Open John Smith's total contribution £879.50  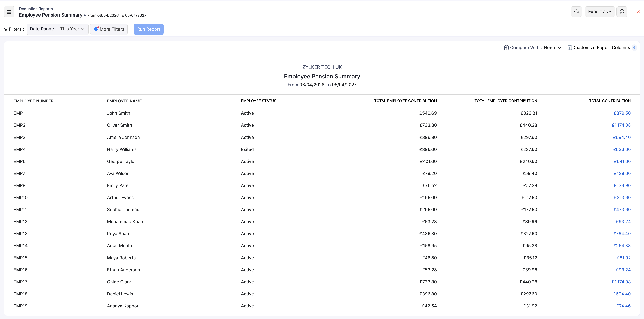(622, 113)
